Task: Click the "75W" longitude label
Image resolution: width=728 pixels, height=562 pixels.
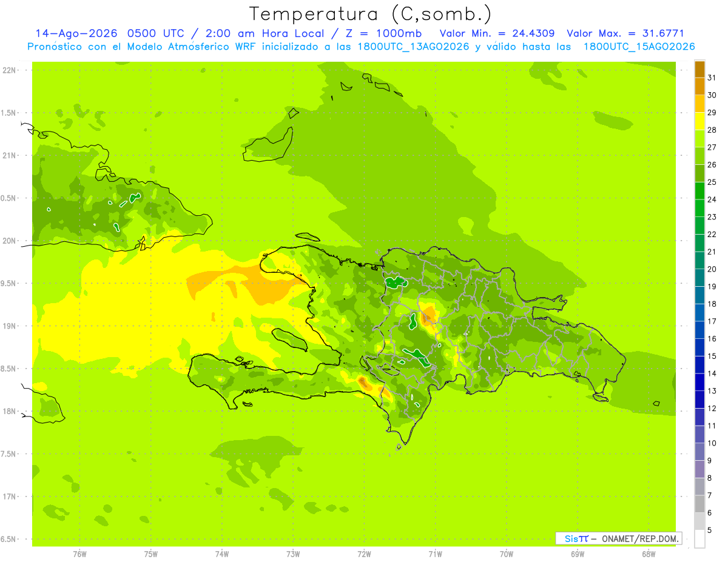Action: point(151,554)
